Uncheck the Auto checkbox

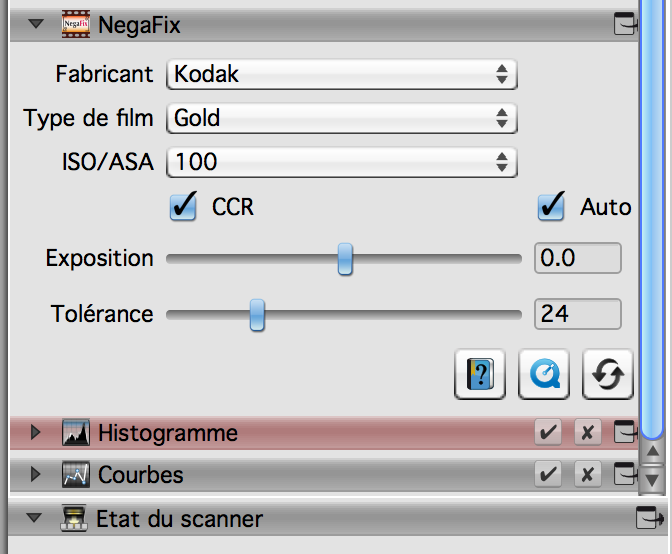coord(551,207)
